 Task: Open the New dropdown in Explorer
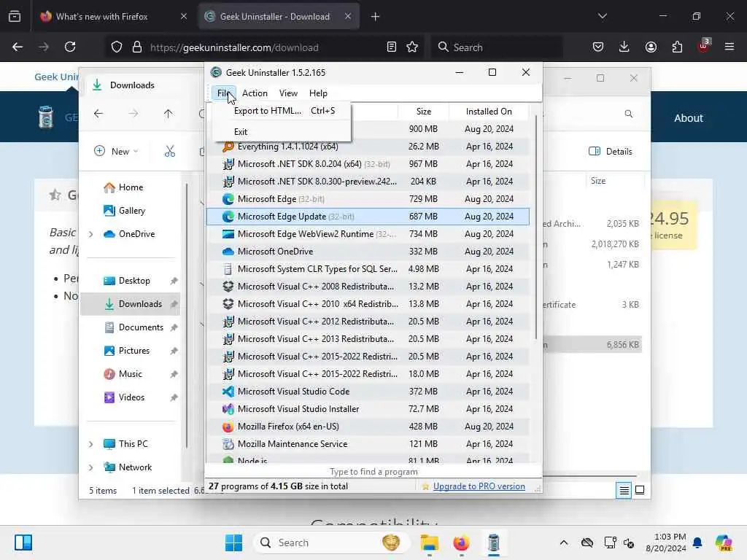point(116,152)
